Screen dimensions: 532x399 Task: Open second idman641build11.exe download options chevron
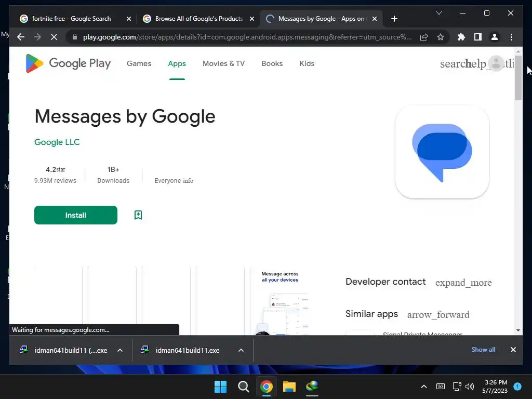tap(241, 350)
